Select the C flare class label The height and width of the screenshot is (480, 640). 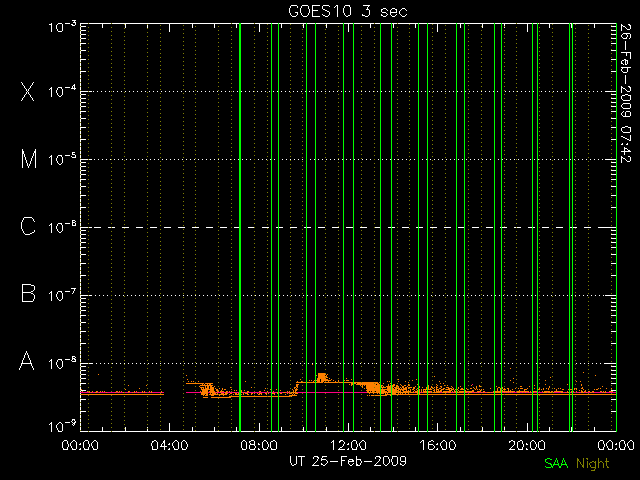tap(28, 226)
